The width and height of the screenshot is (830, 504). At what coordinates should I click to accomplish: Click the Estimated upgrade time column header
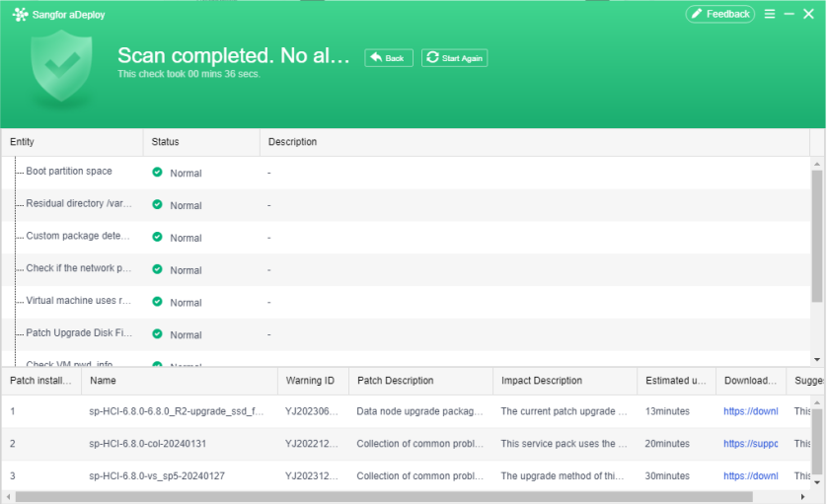675,381
